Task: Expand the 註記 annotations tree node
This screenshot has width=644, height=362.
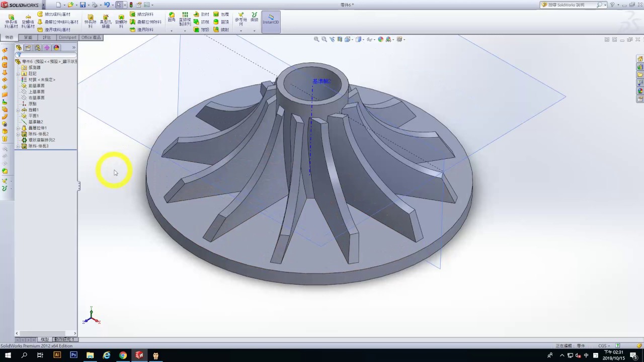Action: pyautogui.click(x=18, y=73)
